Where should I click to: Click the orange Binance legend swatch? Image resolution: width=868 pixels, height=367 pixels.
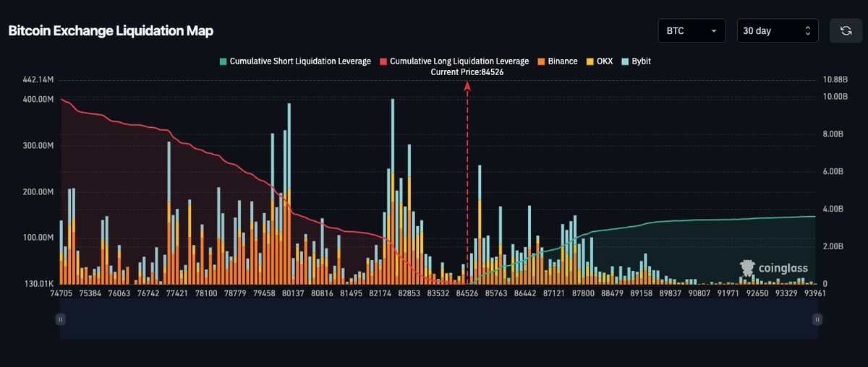click(x=541, y=61)
